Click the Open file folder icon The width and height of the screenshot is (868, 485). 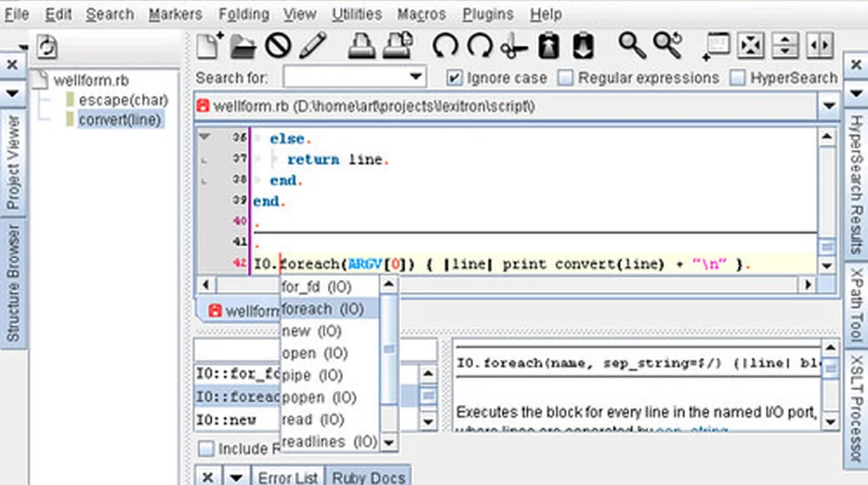(243, 46)
